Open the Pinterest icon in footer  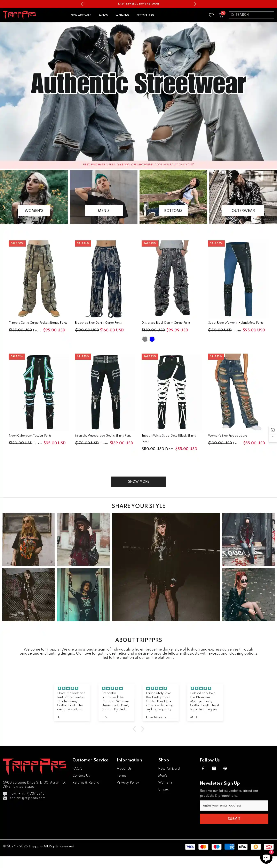(225, 768)
